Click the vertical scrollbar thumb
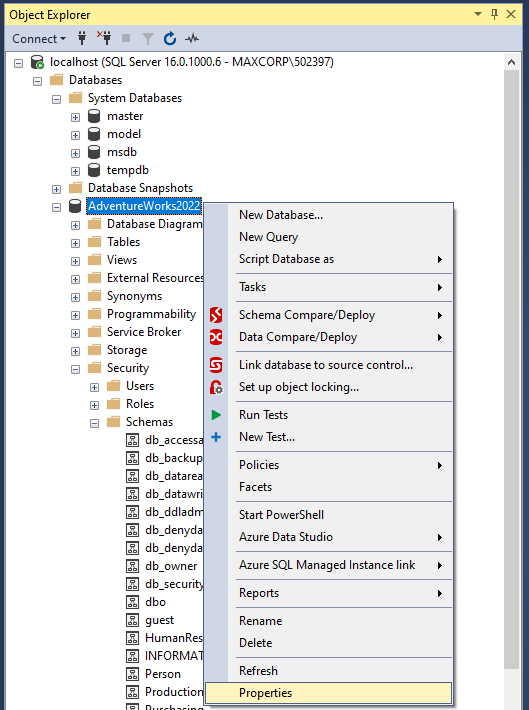The height and width of the screenshot is (710, 529). (x=512, y=369)
